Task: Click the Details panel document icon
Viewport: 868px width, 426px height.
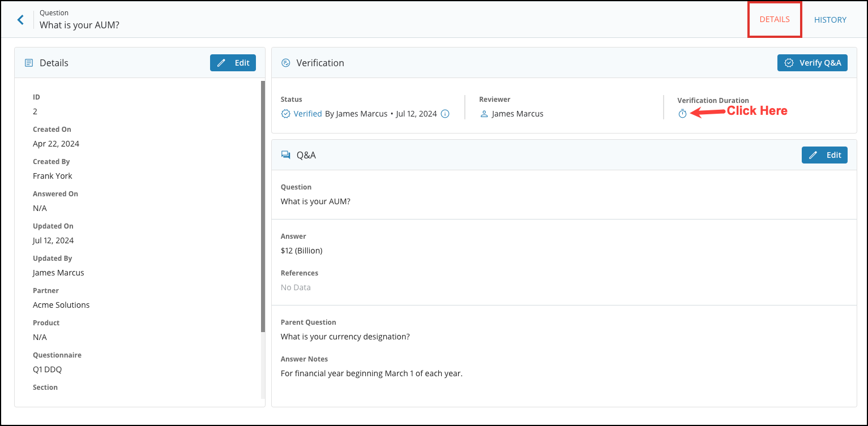Action: pyautogui.click(x=29, y=63)
